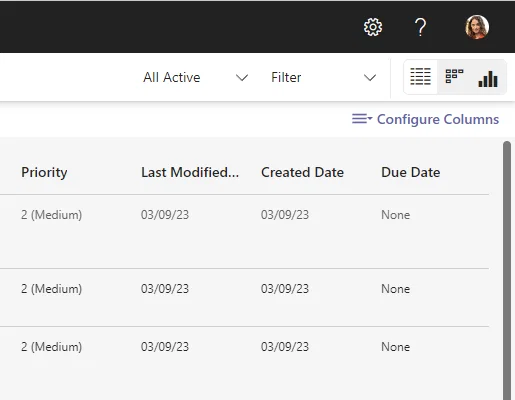Expand the All Active chevron arrow
515x400 pixels.
tap(242, 78)
